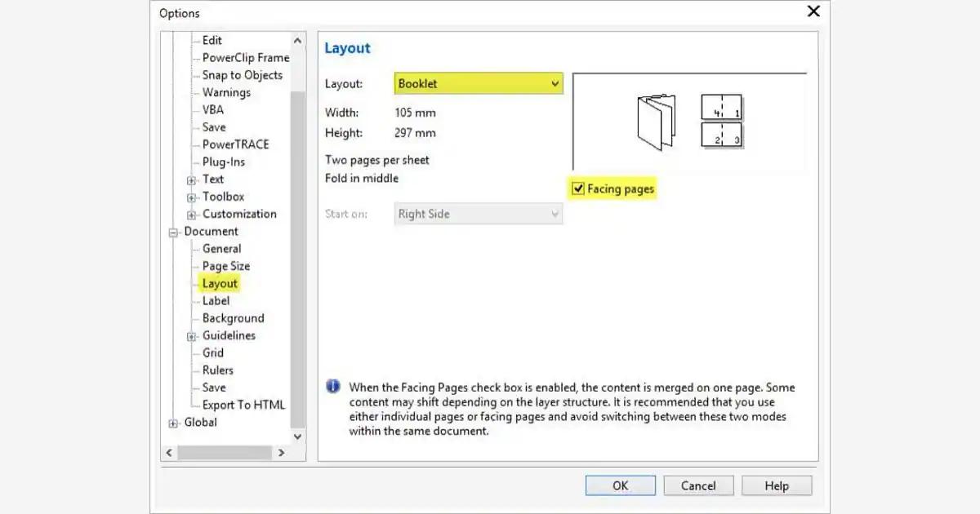Select PowerTRACE in the options tree
Viewport: 980px width, 514px height.
tap(235, 144)
